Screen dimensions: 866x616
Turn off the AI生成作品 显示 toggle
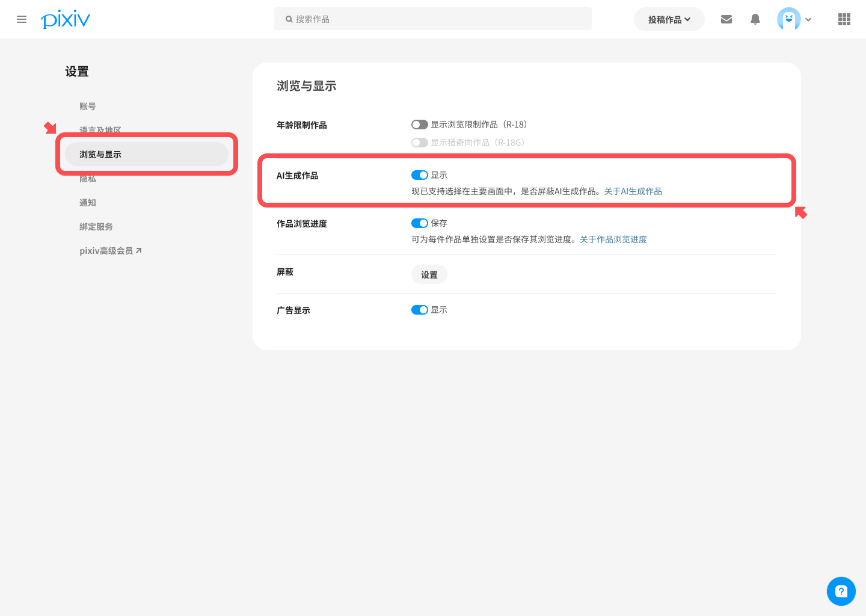tap(420, 175)
